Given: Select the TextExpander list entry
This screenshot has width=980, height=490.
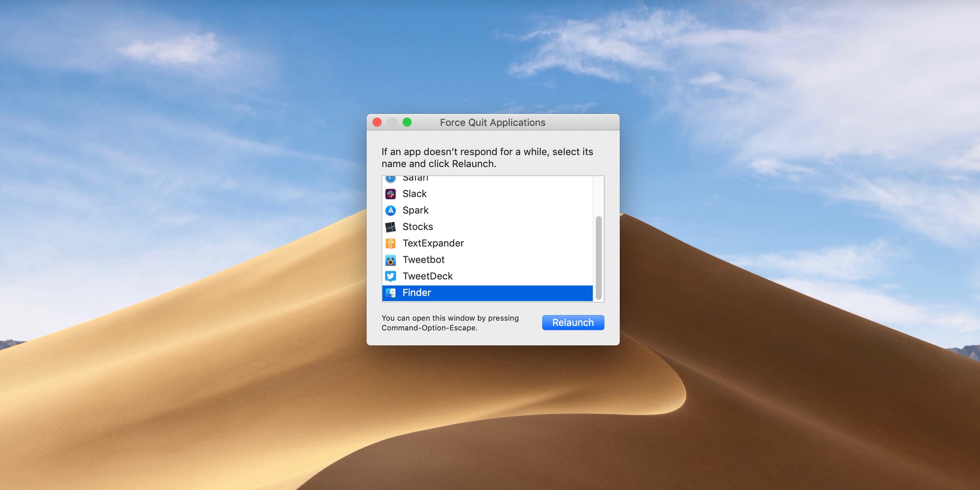Looking at the screenshot, I should (x=433, y=243).
